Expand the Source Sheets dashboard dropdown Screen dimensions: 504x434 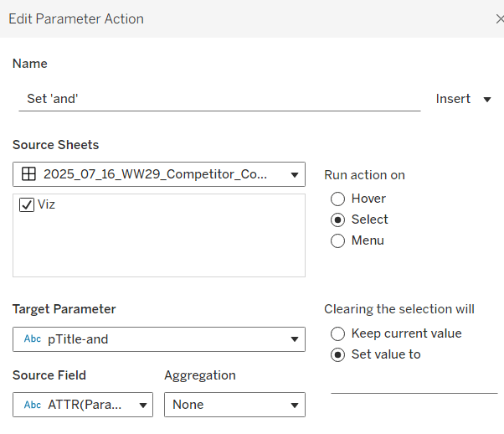click(294, 175)
